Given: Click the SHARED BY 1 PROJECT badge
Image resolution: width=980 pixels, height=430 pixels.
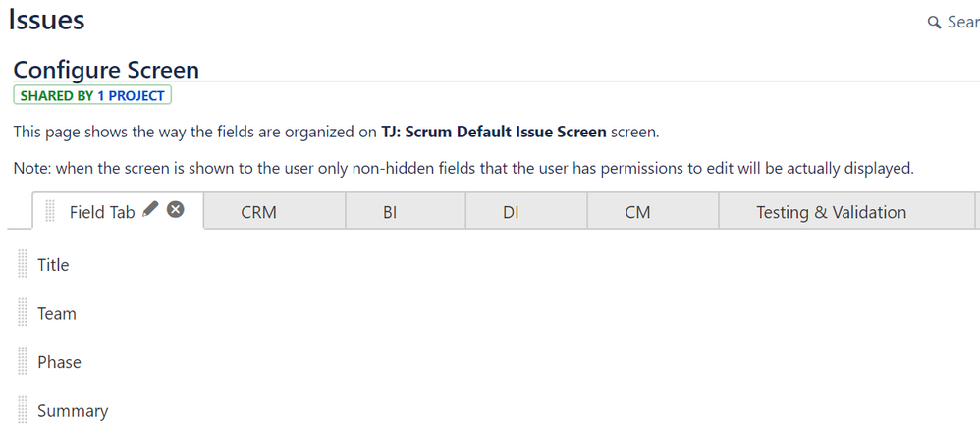Looking at the screenshot, I should coord(92,95).
